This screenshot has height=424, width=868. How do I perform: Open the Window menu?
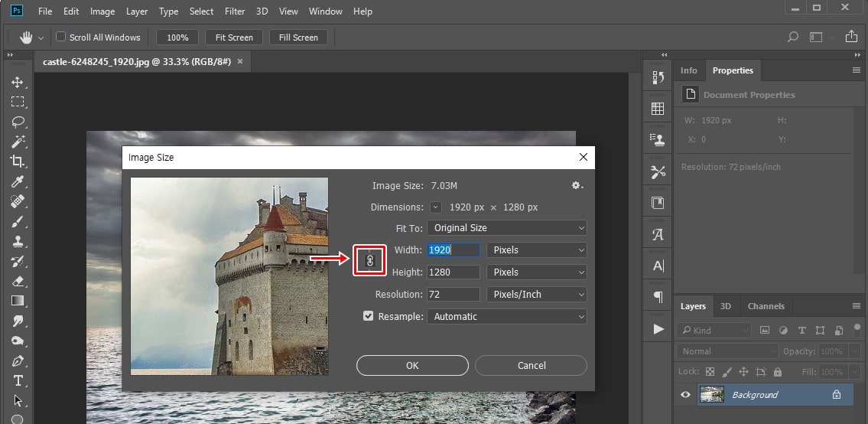point(326,11)
